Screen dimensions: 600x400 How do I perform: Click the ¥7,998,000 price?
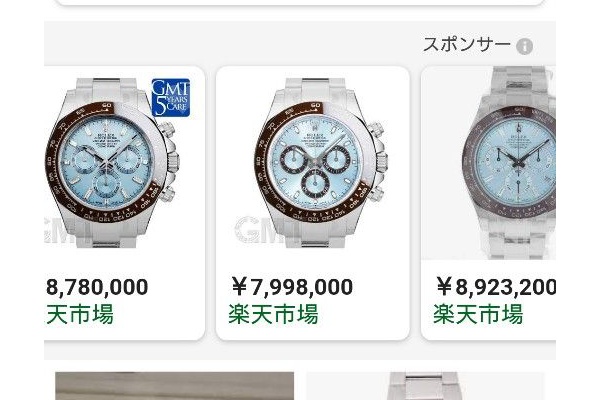pos(292,287)
